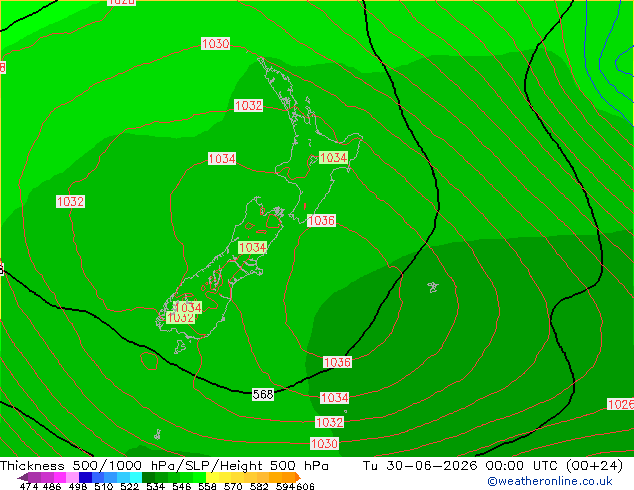Select the forecast time 'Tu 30-06-2026 00:00 UTC (00+24)'
Viewport: 634px width, 490px height.
tap(492, 466)
